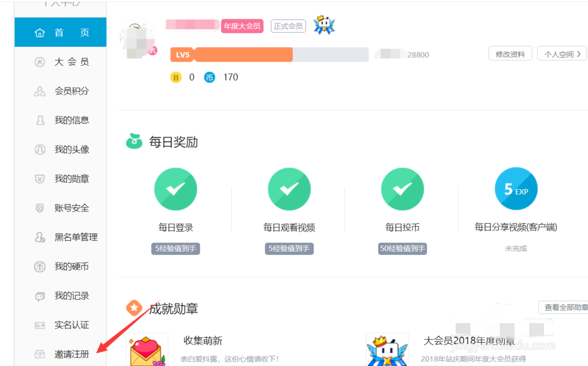Select the 大会员 crown icon in sidebar

coord(40,61)
